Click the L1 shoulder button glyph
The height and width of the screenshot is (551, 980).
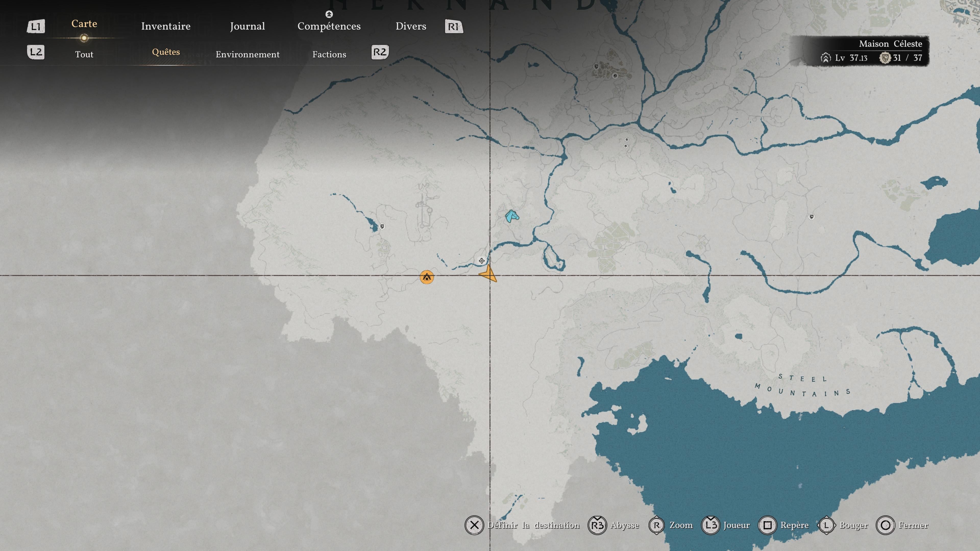pyautogui.click(x=36, y=27)
